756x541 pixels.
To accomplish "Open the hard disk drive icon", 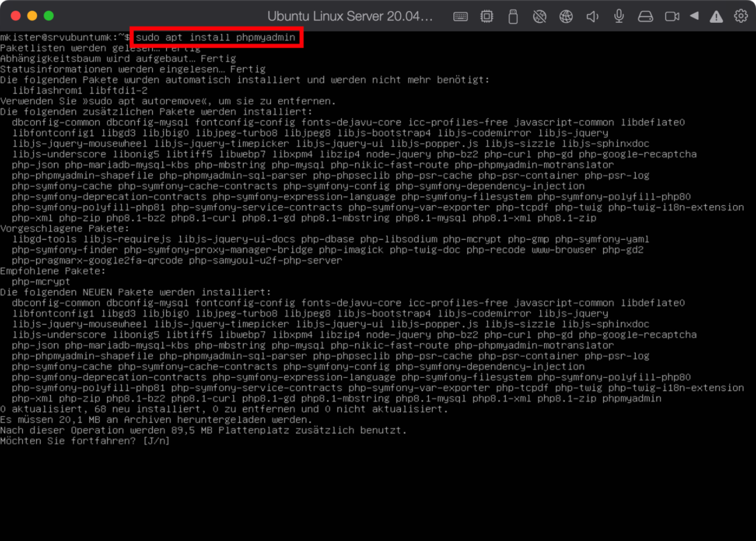I will (x=645, y=16).
